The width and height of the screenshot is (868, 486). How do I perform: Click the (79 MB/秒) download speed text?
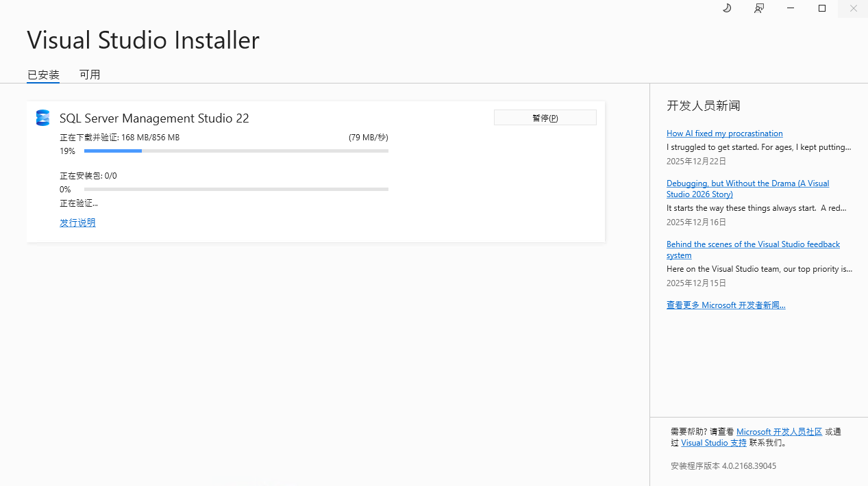[x=369, y=138]
